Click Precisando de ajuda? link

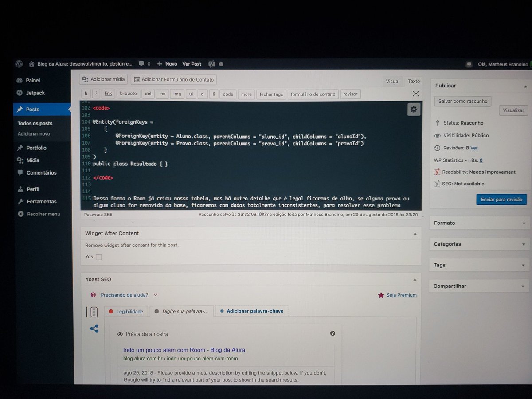pyautogui.click(x=124, y=295)
